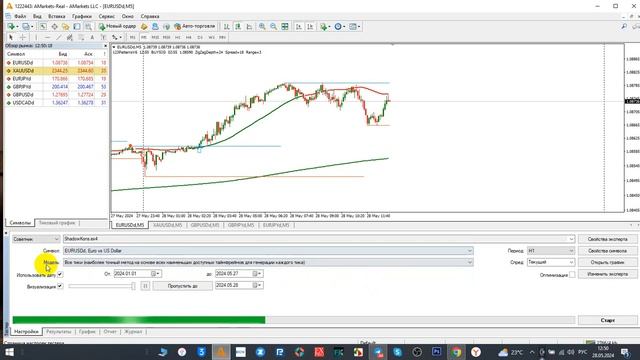Pause the visualization with pause button
The image size is (640, 360).
click(145, 286)
